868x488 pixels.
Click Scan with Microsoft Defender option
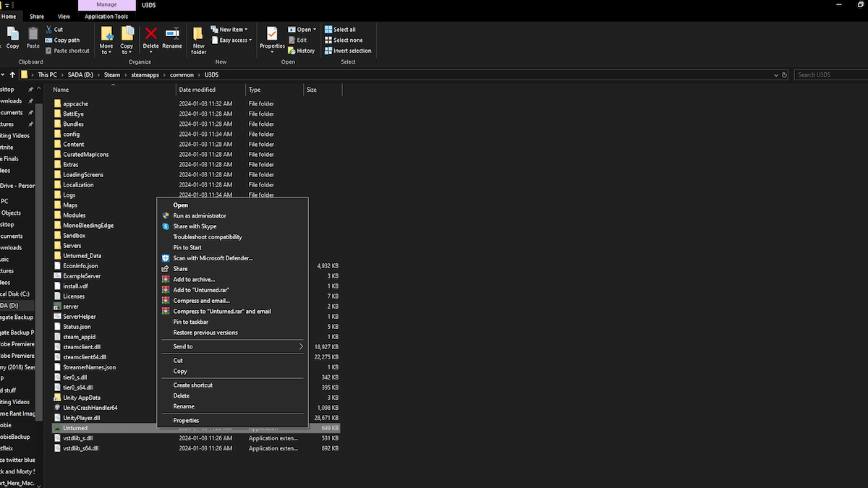tap(213, 258)
